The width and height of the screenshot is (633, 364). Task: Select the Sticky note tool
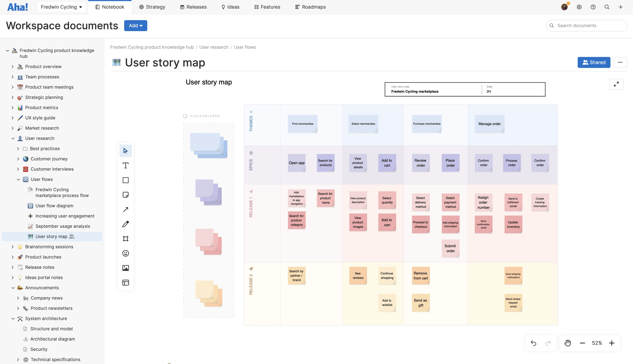[x=125, y=195]
